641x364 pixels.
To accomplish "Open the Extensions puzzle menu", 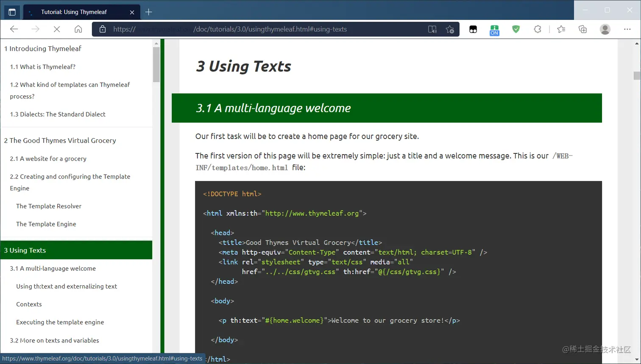I will click(x=538, y=29).
